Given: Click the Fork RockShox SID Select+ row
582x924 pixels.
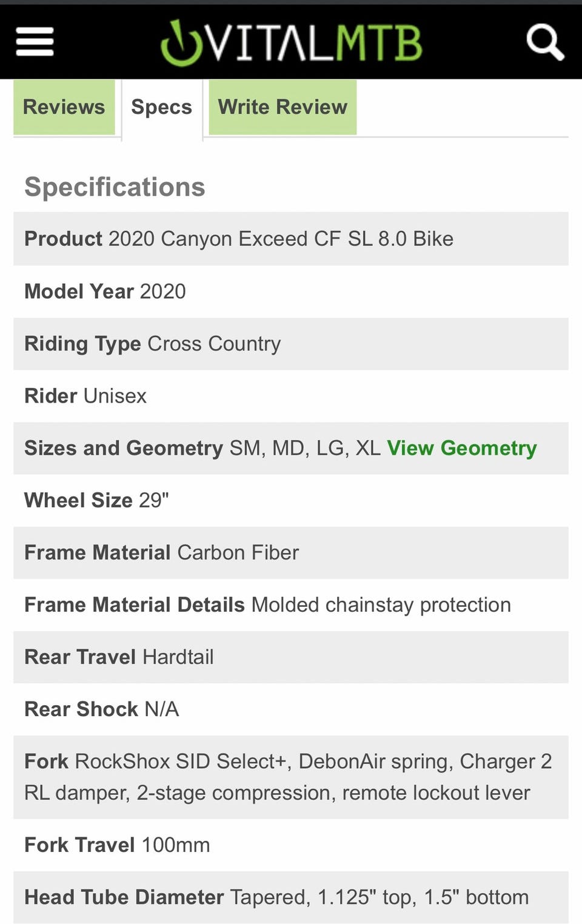Looking at the screenshot, I should [x=291, y=777].
